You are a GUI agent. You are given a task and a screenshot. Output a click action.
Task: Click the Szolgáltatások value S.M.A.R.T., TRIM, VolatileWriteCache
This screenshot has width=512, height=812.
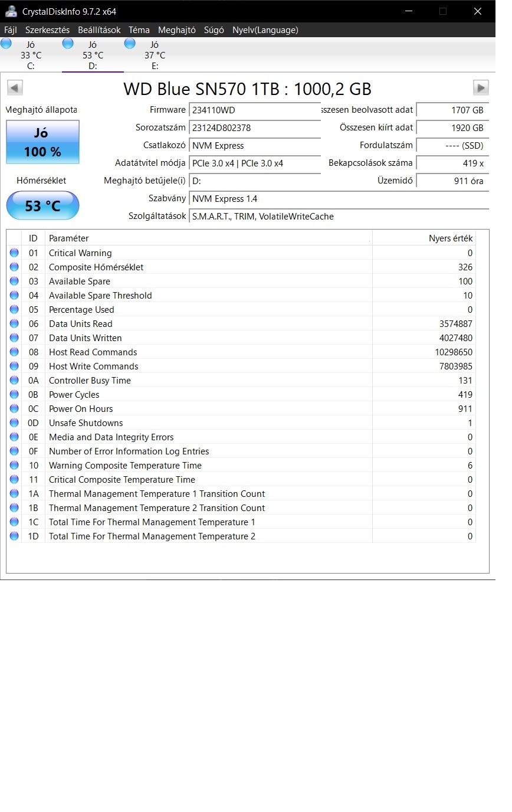(x=339, y=216)
